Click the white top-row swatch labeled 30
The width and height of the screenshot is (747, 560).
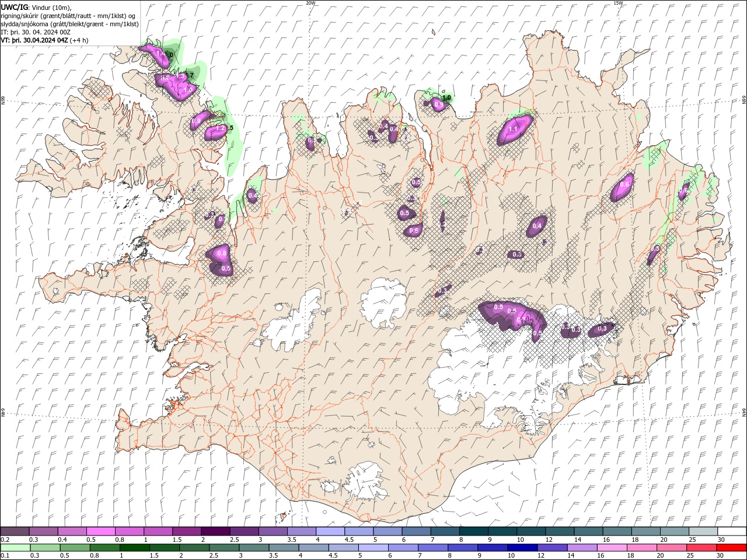click(x=731, y=531)
